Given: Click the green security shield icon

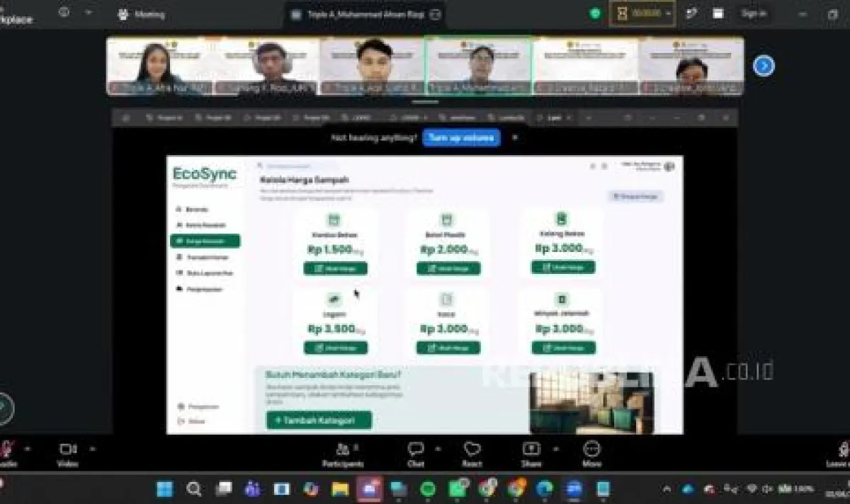Looking at the screenshot, I should click(596, 13).
